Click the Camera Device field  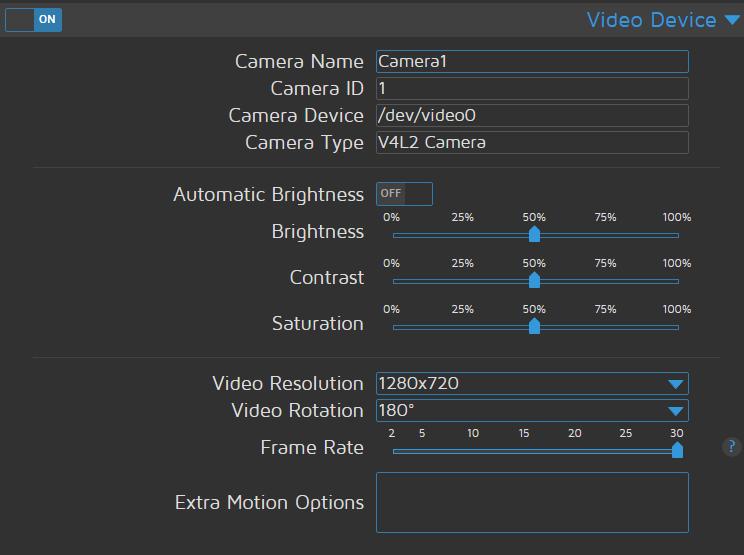point(532,116)
